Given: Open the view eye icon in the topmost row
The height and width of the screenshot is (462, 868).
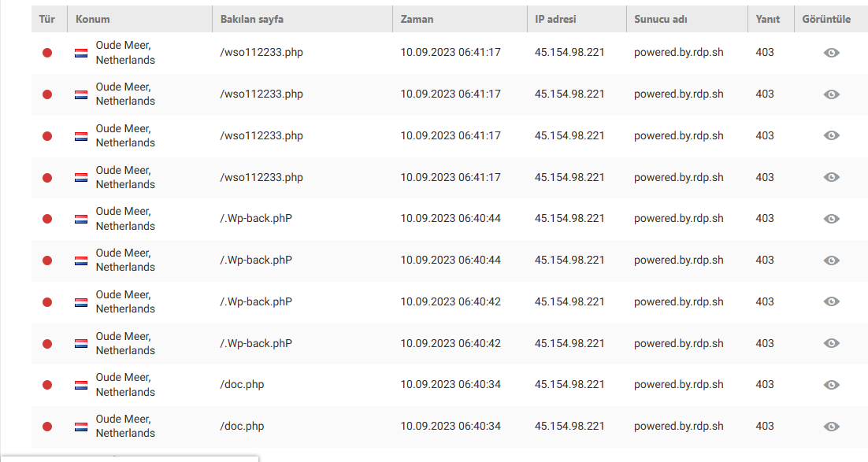Looking at the screenshot, I should 831,53.
